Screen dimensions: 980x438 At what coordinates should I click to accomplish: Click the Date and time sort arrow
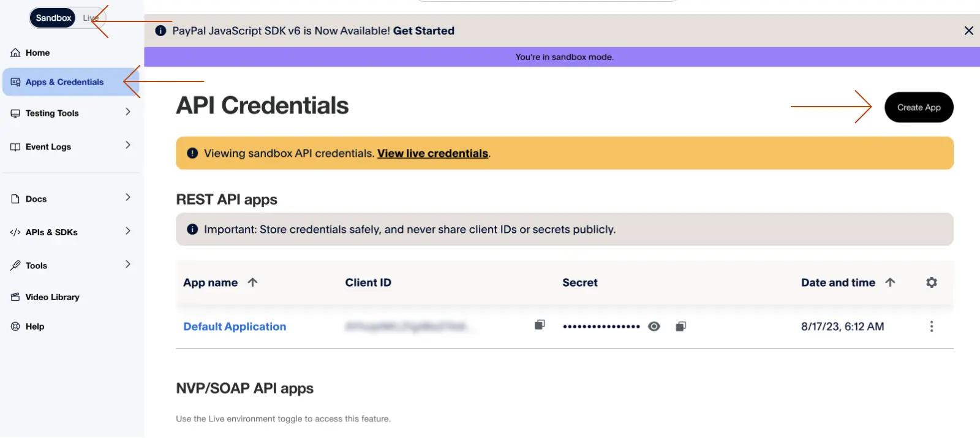pos(890,282)
